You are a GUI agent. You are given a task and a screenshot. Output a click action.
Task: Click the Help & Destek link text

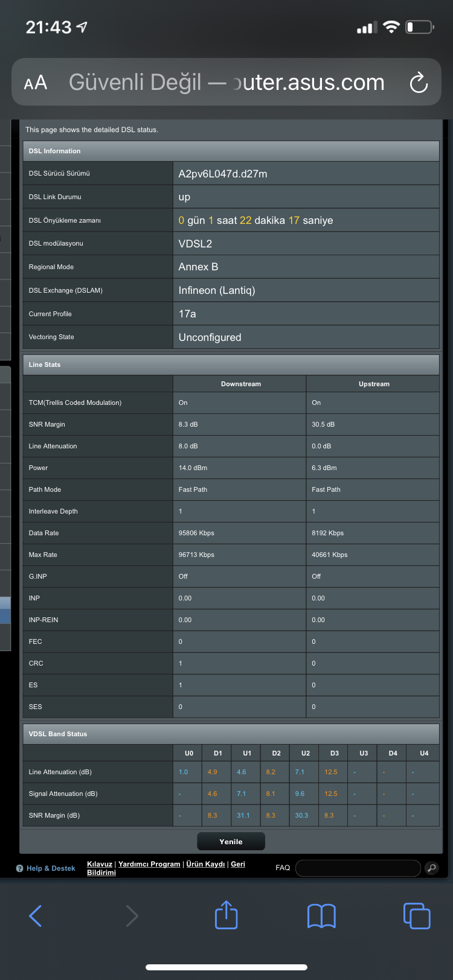51,868
